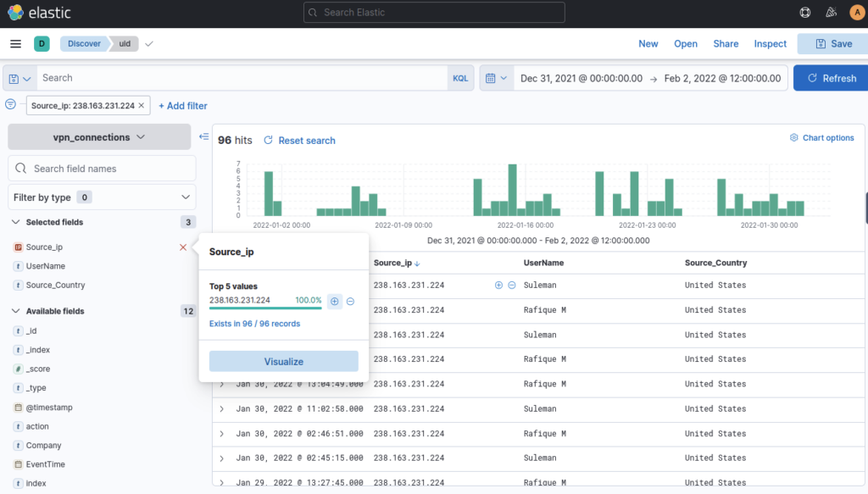Expand the Jan 30 02:46:51 row
This screenshot has width=868, height=494.
point(222,434)
